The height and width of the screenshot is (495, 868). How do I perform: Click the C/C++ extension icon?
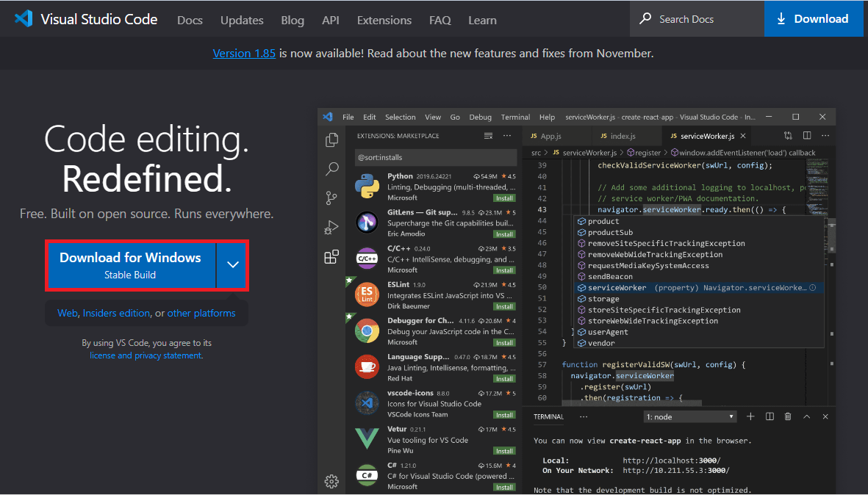click(x=367, y=259)
